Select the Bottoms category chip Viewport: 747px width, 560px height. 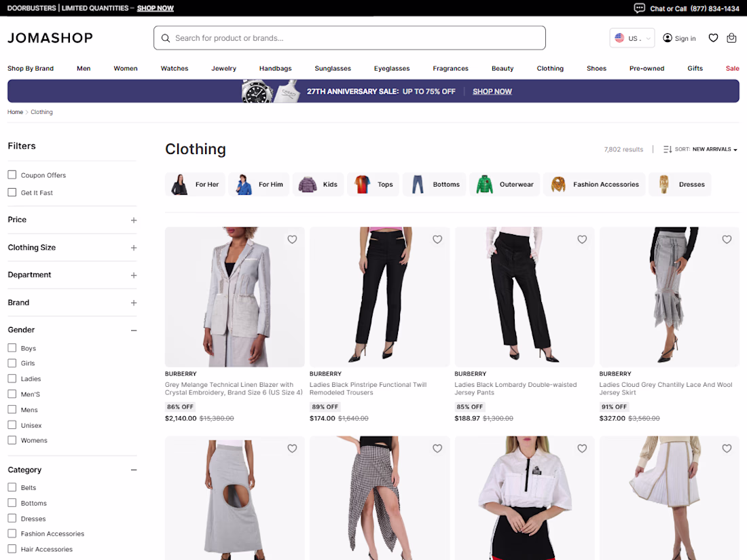434,184
